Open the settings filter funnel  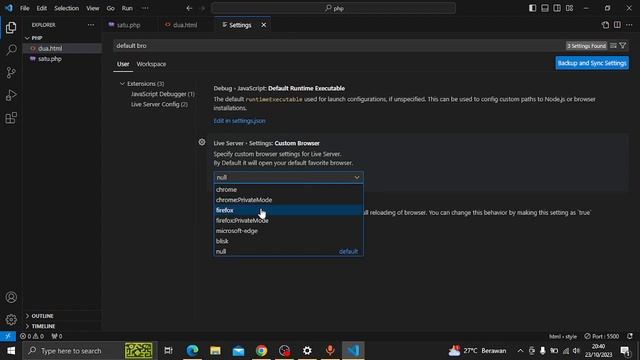(622, 46)
